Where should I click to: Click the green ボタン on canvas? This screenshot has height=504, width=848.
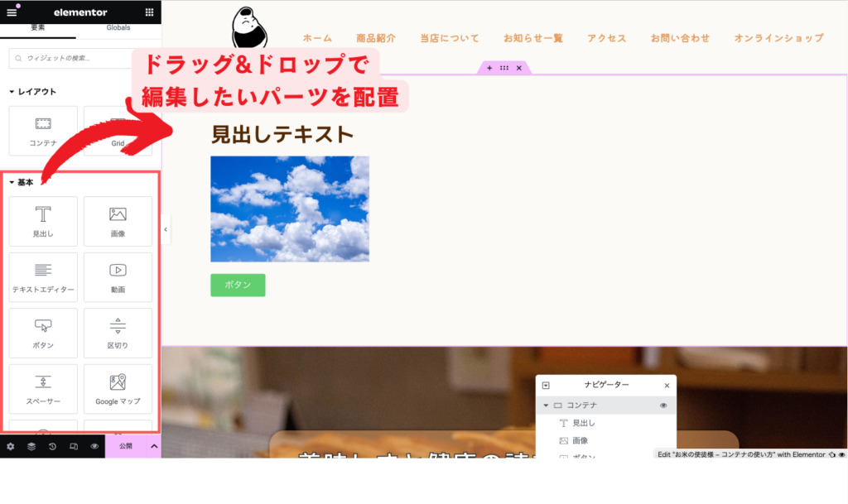(238, 286)
